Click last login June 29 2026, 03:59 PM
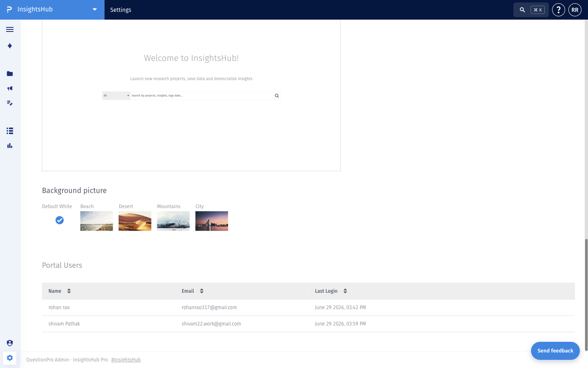588x368 pixels. click(340, 324)
